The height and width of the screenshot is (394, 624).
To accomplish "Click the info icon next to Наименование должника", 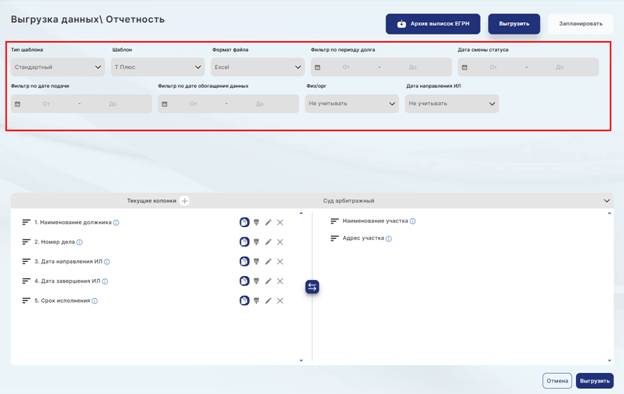I will tap(116, 223).
